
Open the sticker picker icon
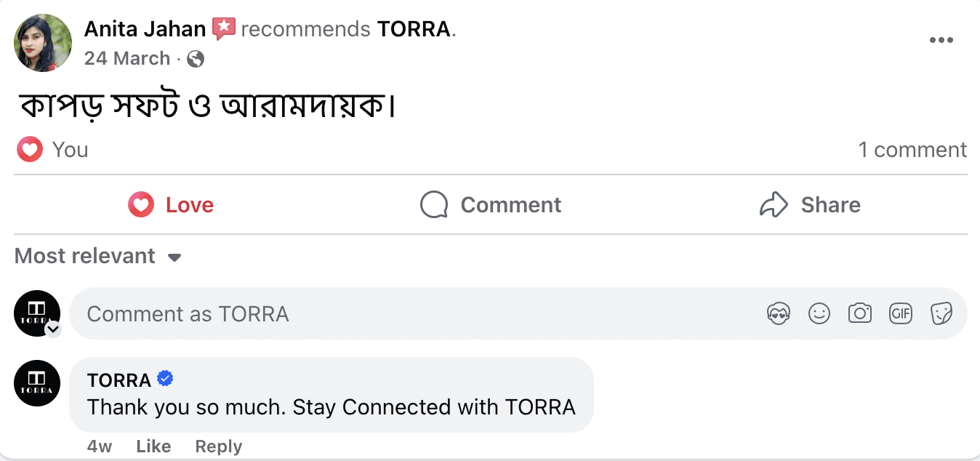941,313
